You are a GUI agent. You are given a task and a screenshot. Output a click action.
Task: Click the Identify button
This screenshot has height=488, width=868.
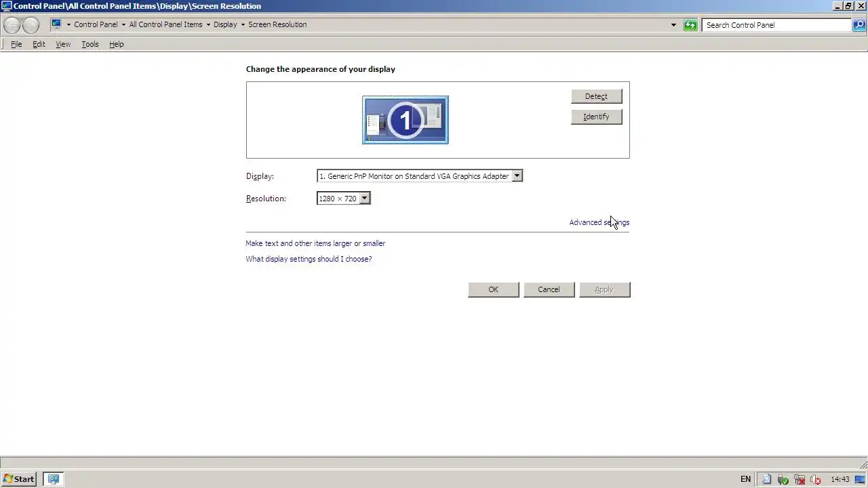tap(597, 117)
